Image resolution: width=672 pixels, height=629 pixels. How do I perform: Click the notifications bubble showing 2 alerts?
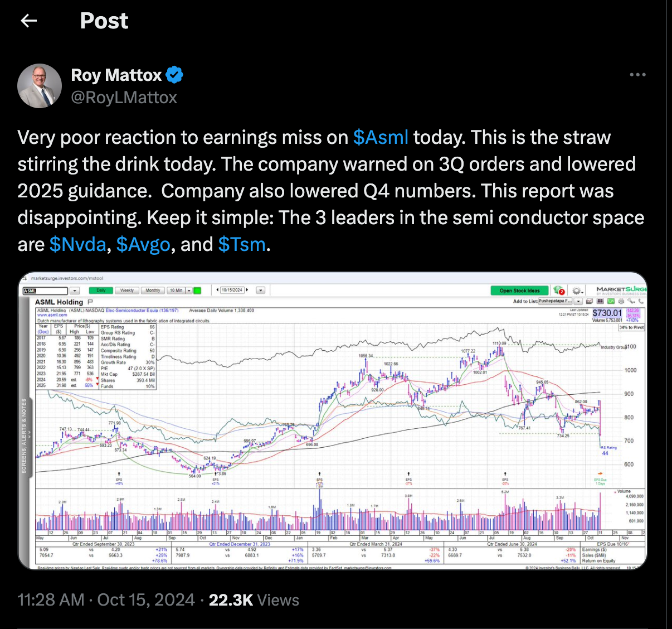pos(557,290)
